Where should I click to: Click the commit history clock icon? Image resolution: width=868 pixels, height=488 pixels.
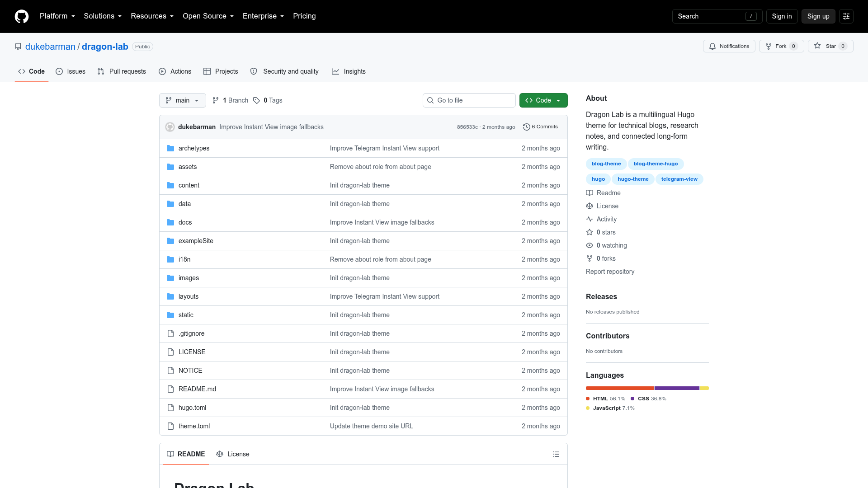(526, 127)
